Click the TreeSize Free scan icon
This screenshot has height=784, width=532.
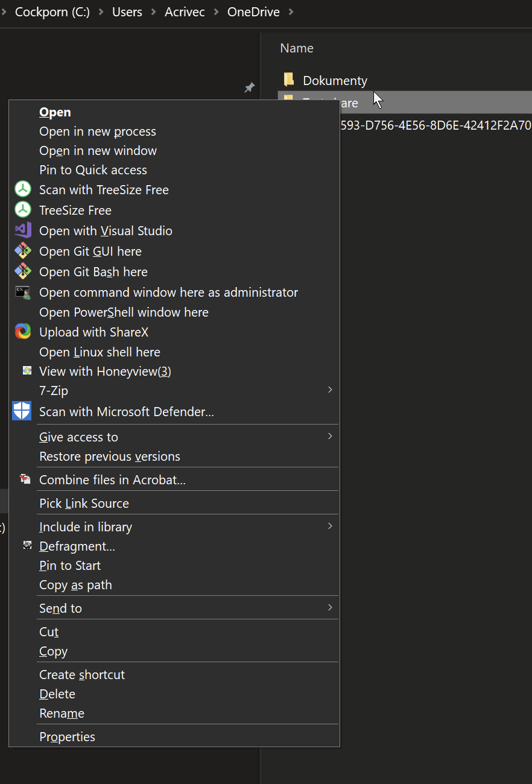pyautogui.click(x=22, y=189)
